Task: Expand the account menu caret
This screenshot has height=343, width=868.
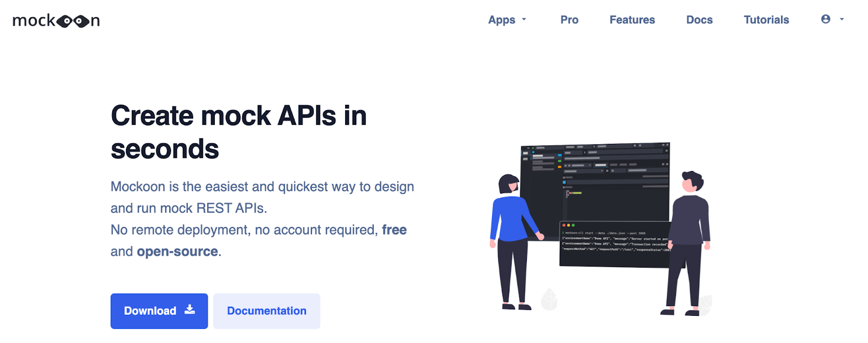Action: click(842, 19)
